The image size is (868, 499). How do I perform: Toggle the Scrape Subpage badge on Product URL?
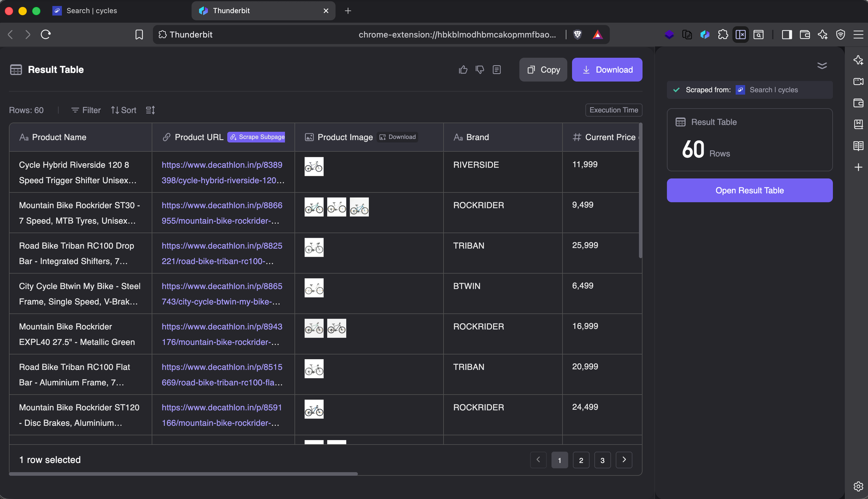256,137
